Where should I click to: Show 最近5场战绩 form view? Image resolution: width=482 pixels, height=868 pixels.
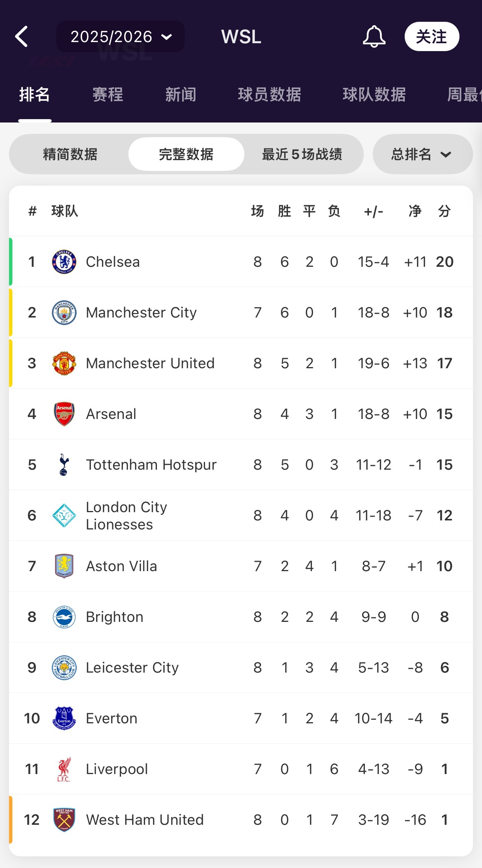tap(302, 154)
